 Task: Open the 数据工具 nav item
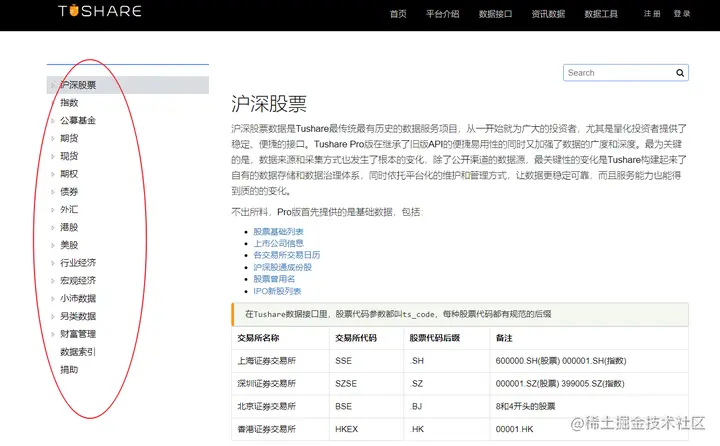pyautogui.click(x=601, y=14)
